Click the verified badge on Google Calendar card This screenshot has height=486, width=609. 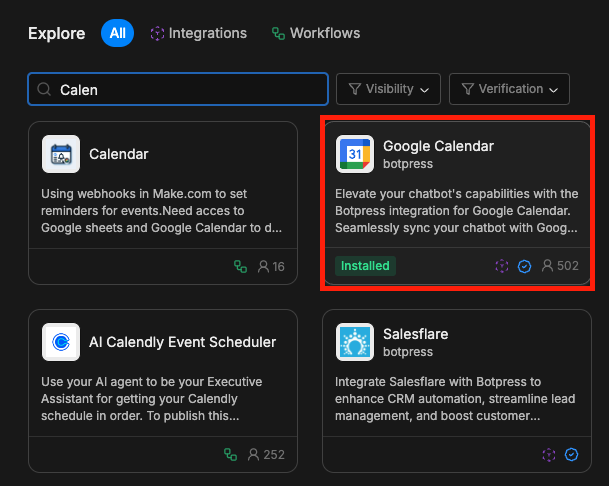(524, 266)
